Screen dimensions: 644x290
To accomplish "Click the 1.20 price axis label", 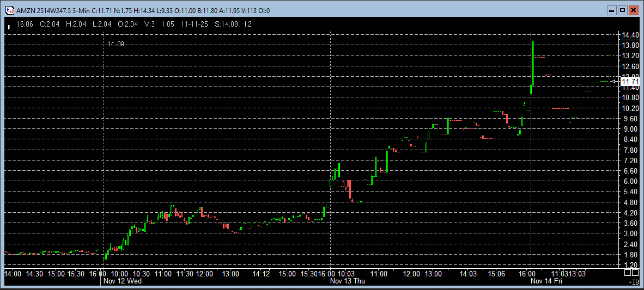I will [630, 265].
